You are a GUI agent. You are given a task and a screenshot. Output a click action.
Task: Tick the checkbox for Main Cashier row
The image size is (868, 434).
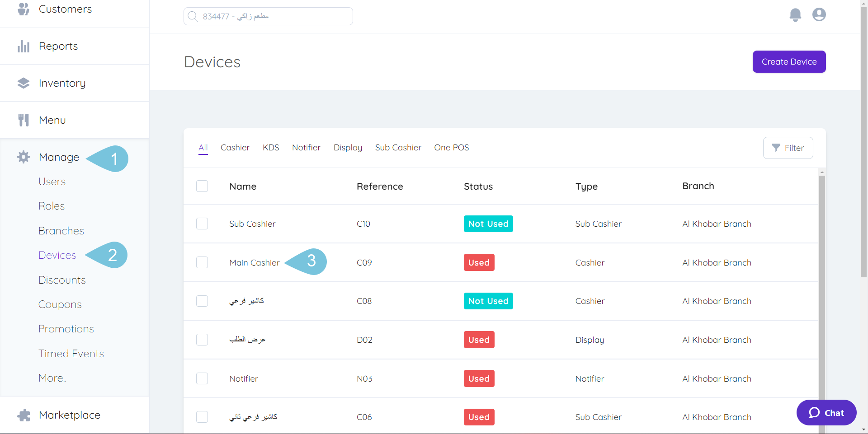[202, 262]
